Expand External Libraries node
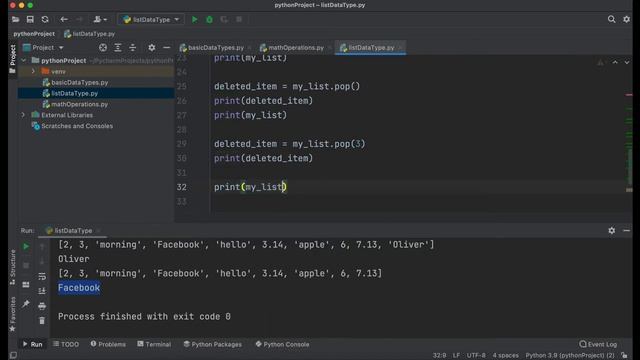Image resolution: width=640 pixels, height=360 pixels. click(23, 115)
